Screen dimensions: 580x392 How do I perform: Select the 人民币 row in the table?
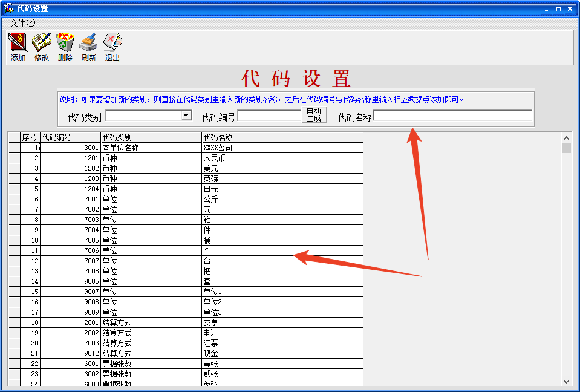coord(242,158)
